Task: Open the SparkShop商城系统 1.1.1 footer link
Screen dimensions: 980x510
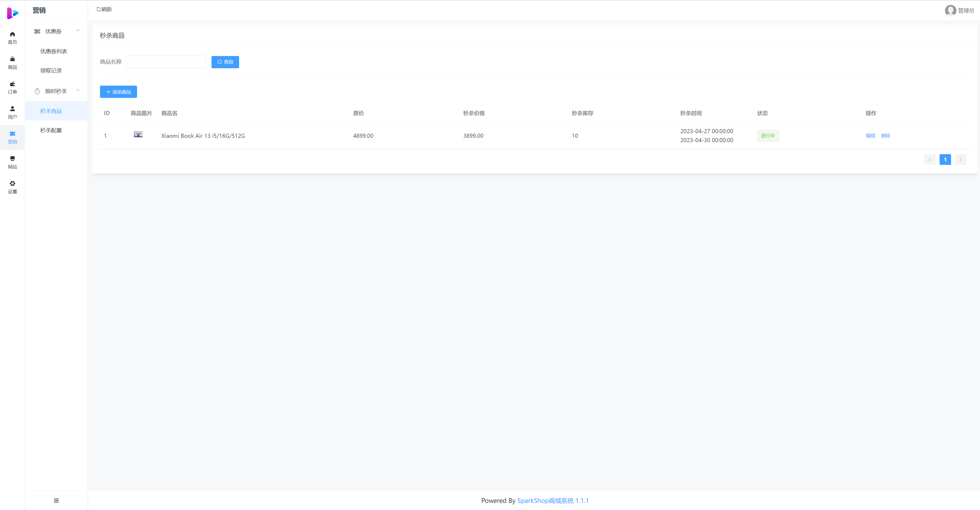Action: pyautogui.click(x=553, y=501)
